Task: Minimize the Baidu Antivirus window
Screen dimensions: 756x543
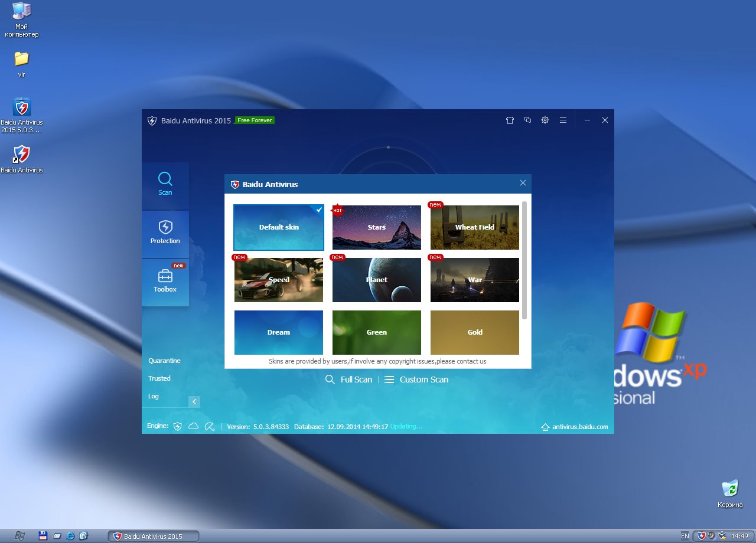Action: click(587, 120)
